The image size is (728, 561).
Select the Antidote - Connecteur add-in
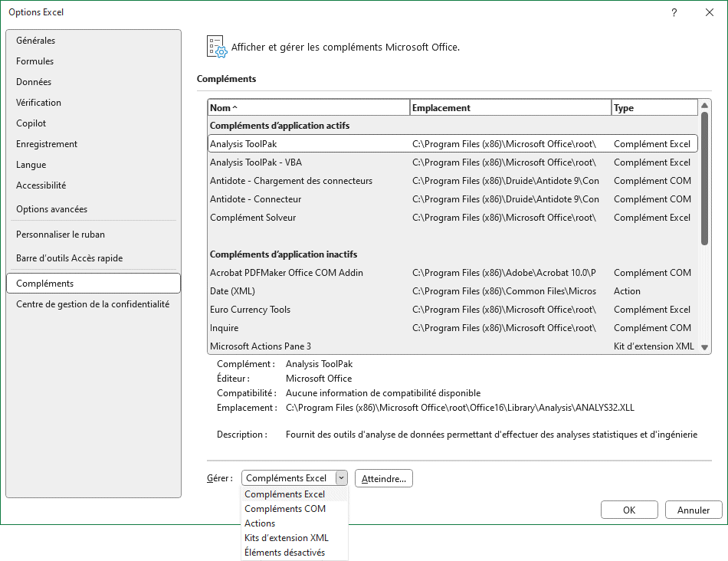pyautogui.click(x=453, y=199)
